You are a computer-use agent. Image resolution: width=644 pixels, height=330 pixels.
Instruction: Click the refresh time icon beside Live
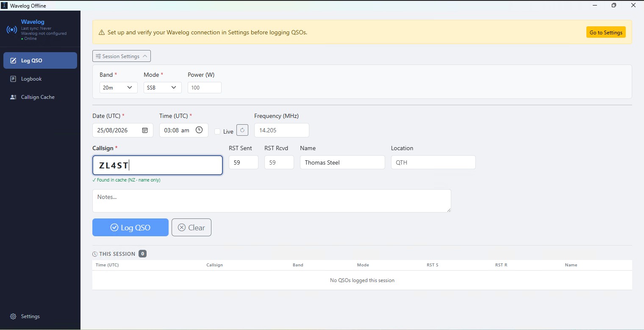pyautogui.click(x=242, y=130)
